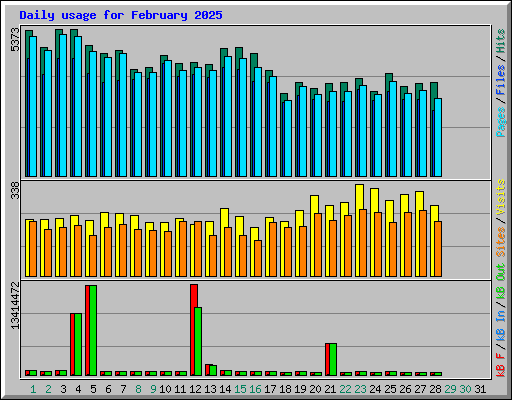Image resolution: width=512 pixels, height=400 pixels.
Task: Click day 30 on the x-axis
Action: click(465, 389)
